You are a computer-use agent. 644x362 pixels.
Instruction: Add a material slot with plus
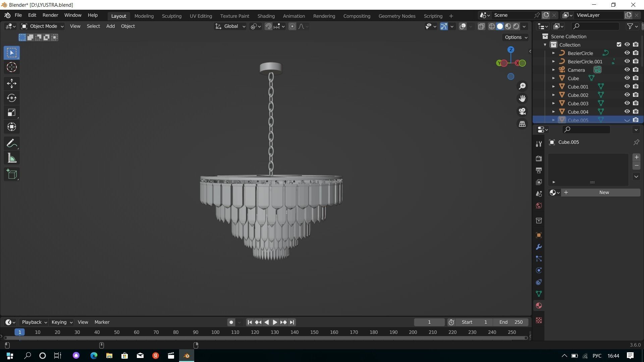[636, 157]
